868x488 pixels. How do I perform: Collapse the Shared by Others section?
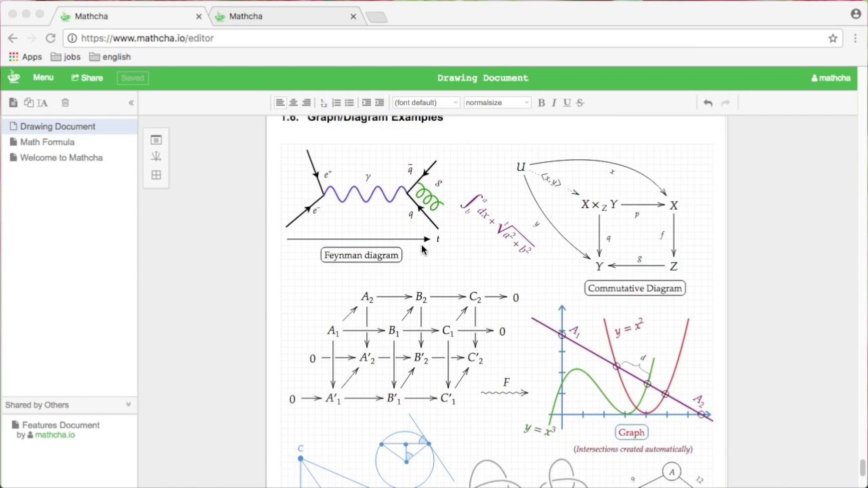click(128, 405)
